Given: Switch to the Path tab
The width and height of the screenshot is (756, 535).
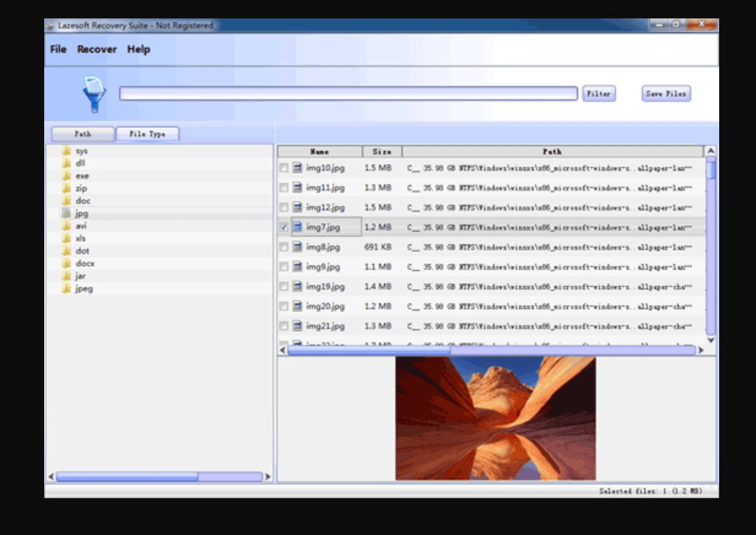Looking at the screenshot, I should (82, 134).
